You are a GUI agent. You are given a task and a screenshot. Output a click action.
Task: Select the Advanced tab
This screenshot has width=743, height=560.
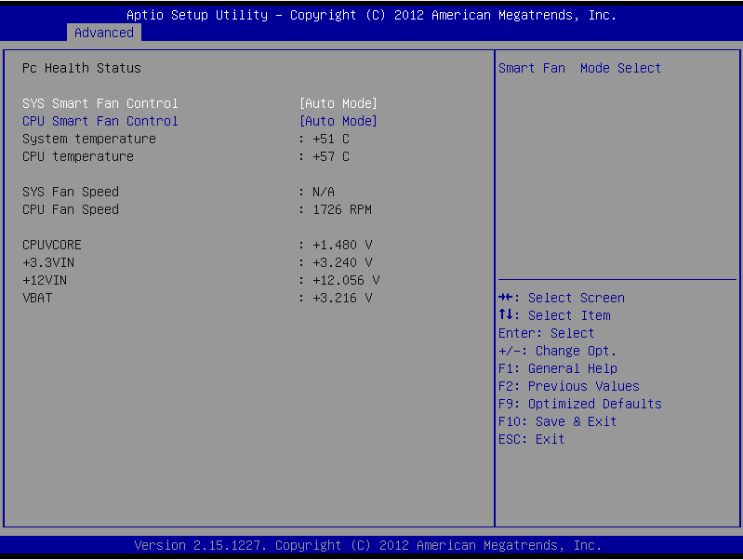coord(104,33)
